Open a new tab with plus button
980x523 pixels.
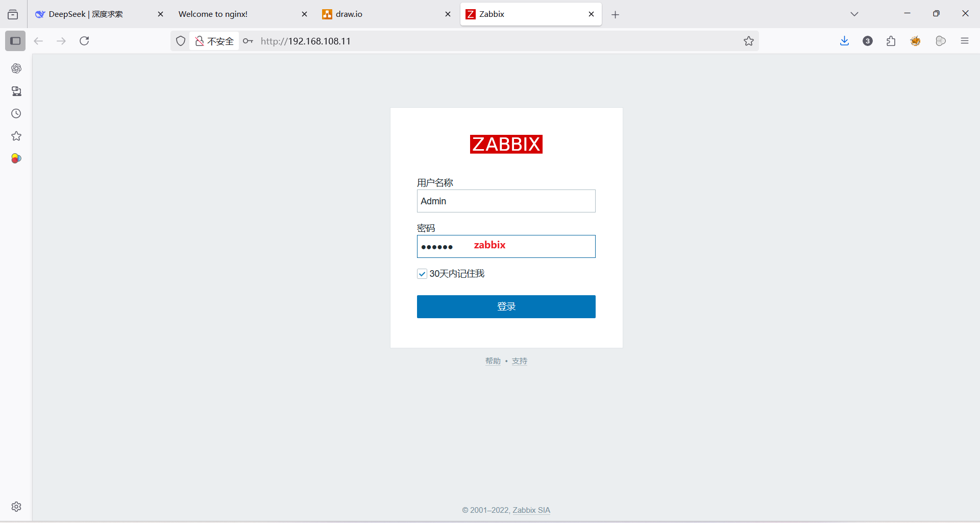[x=616, y=14]
